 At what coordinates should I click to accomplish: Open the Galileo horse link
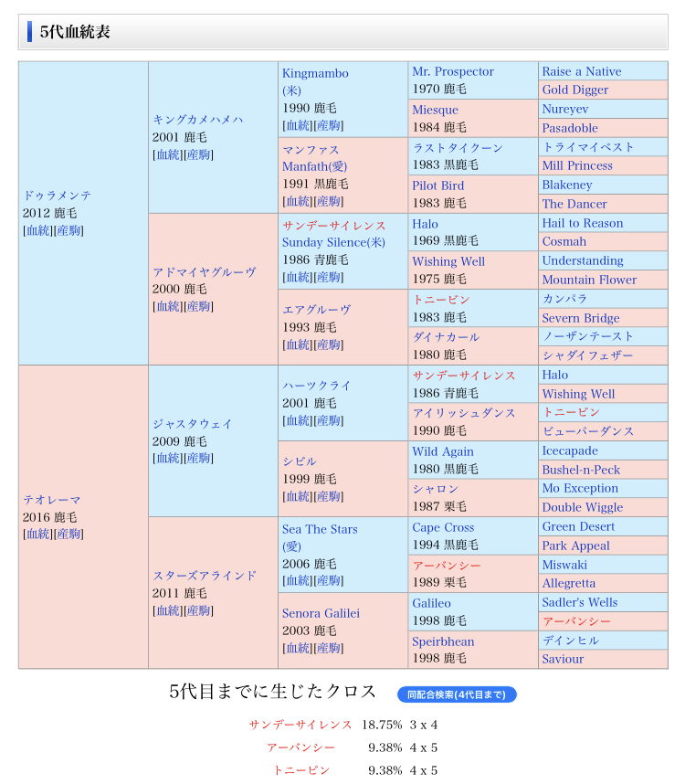431,603
